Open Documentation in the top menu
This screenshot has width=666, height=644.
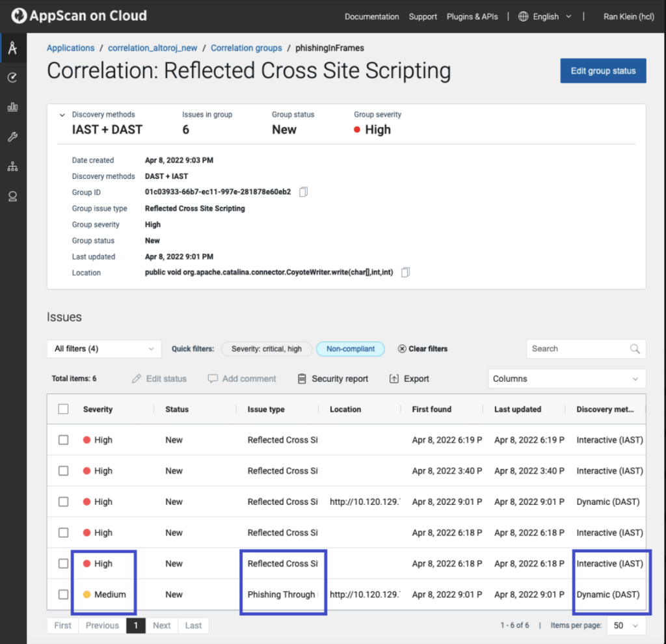371,16
